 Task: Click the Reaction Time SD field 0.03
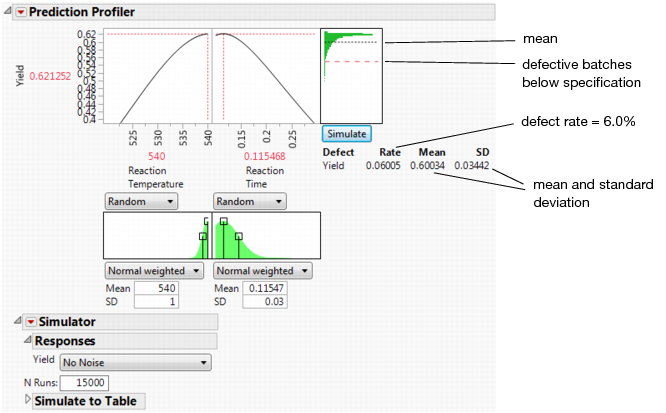pyautogui.click(x=265, y=302)
